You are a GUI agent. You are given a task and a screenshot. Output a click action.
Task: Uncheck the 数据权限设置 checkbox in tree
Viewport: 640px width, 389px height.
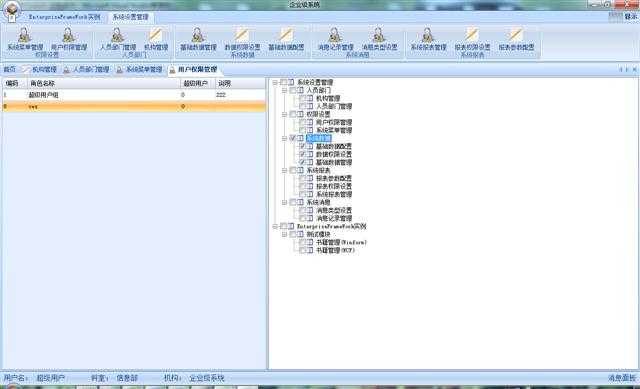pos(302,154)
